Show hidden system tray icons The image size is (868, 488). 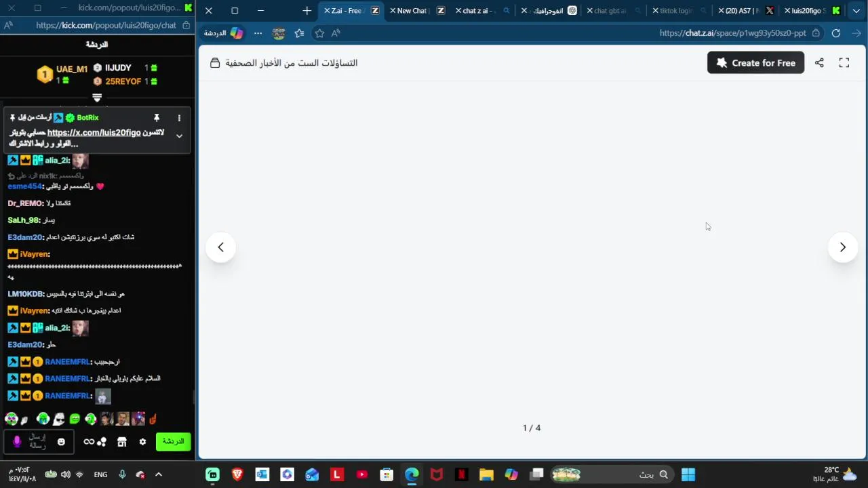click(x=159, y=474)
